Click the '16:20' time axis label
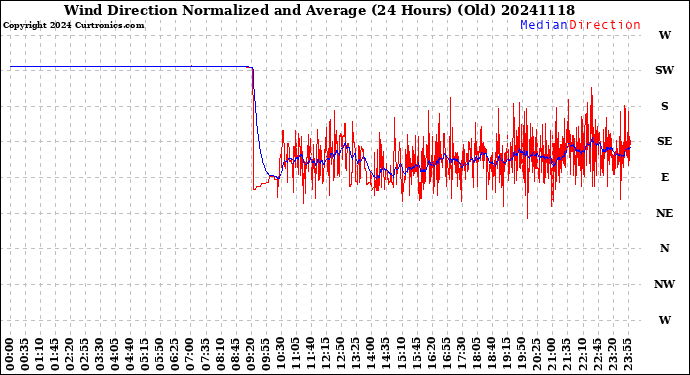Viewport: 690px width, 375px height. (431, 354)
